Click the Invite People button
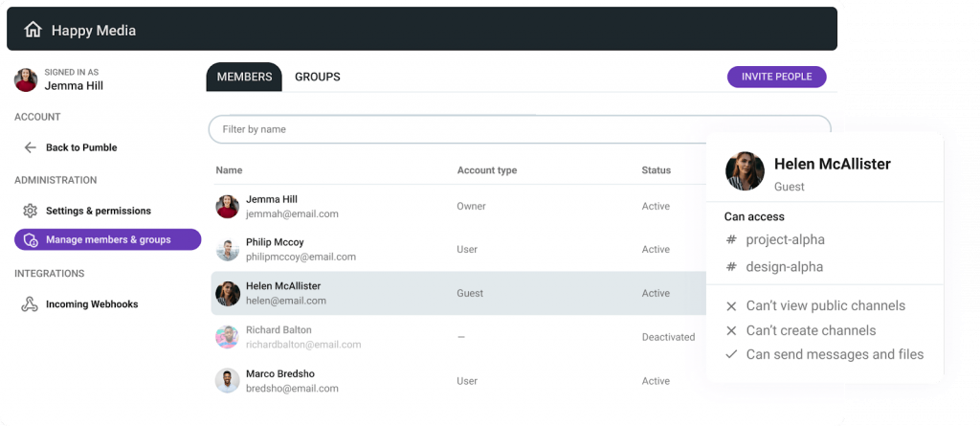 coord(777,77)
